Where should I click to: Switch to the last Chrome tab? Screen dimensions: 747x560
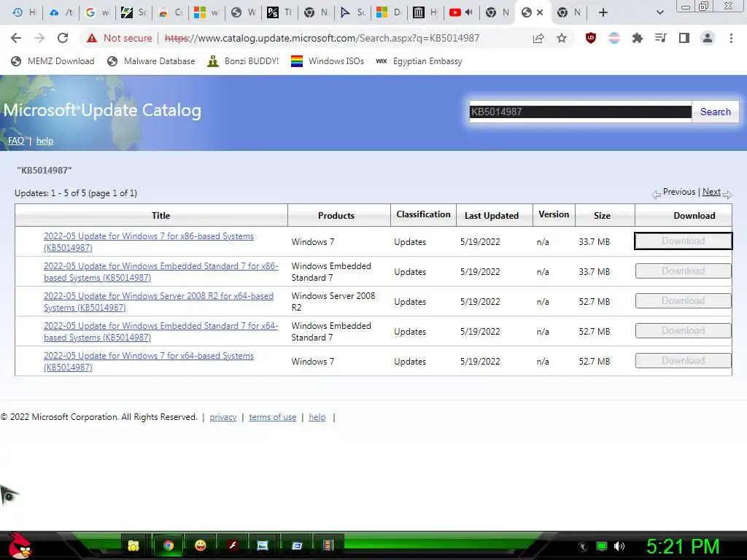click(569, 12)
